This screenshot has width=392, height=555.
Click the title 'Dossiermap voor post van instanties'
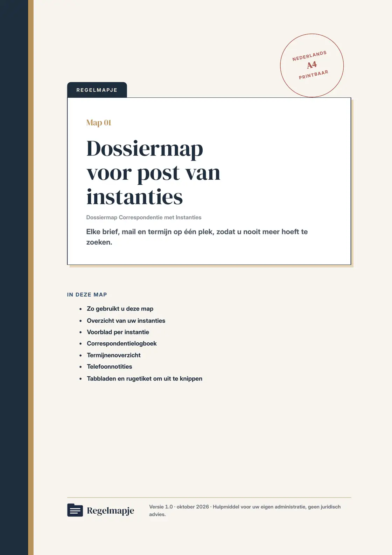click(153, 172)
